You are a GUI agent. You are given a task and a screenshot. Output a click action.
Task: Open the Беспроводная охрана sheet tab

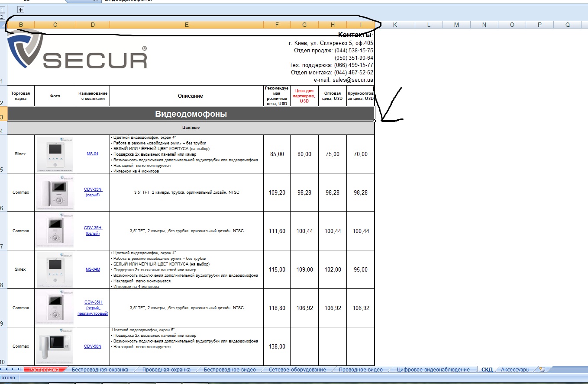coord(100,370)
